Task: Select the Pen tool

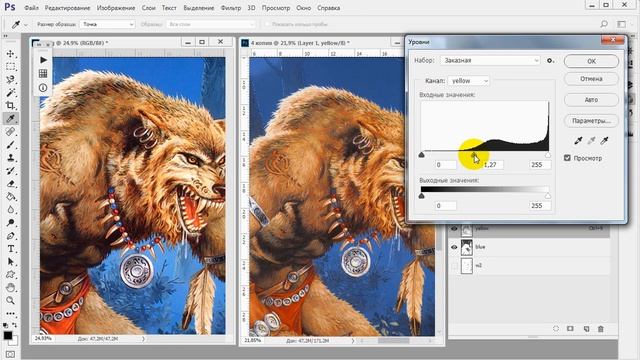Action: (x=11, y=236)
